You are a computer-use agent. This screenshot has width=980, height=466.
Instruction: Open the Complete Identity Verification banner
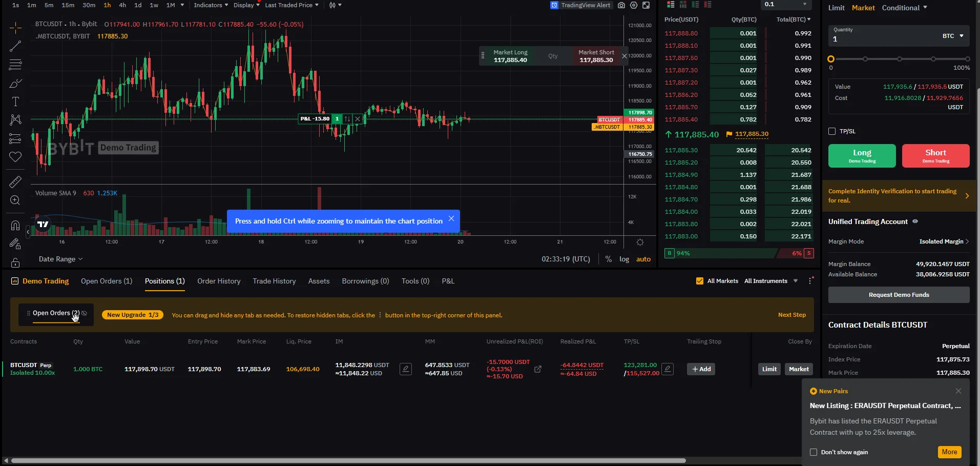899,196
